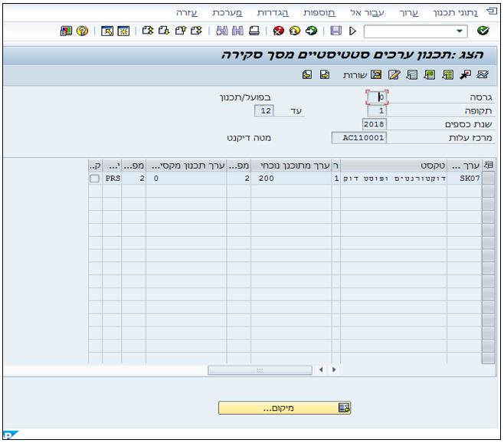Screen dimensions: 504x443
Task: Select the SK07 row via its selector
Action: [488, 179]
